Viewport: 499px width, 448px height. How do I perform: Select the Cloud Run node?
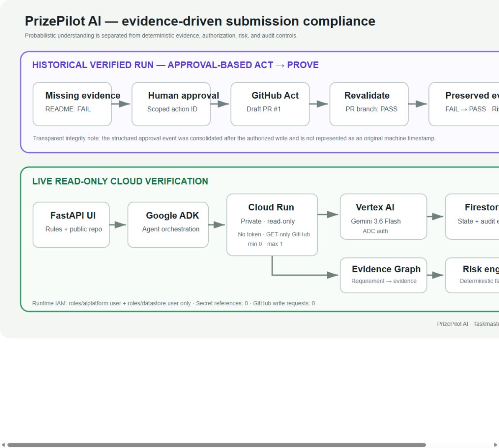pyautogui.click(x=272, y=225)
